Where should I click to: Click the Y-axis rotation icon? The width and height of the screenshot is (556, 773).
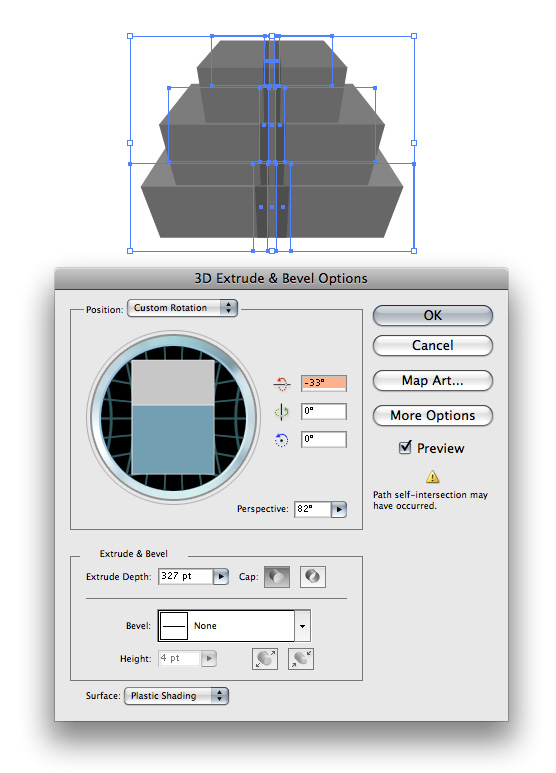pyautogui.click(x=281, y=412)
